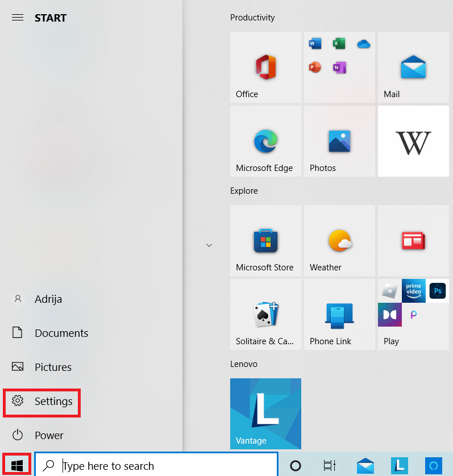
Task: Click the chevron beside the Explore group
Action: [x=209, y=245]
